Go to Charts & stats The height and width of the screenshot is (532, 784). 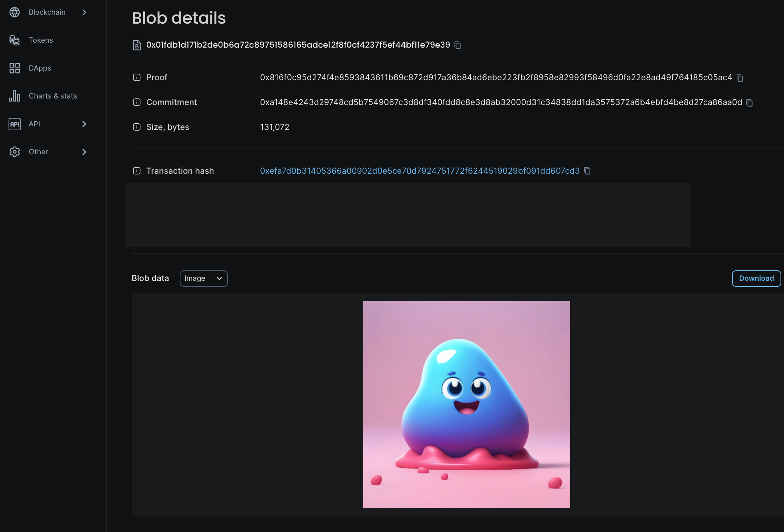[x=53, y=96]
